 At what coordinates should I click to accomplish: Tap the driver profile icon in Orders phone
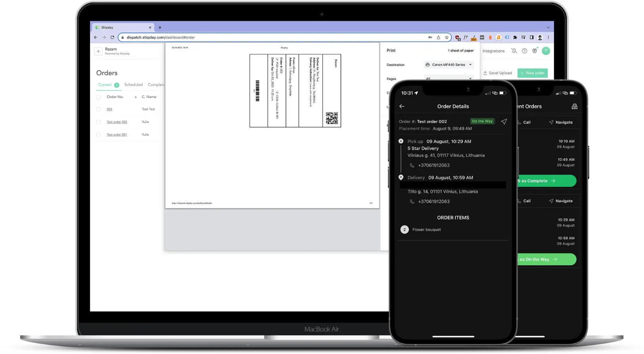[x=574, y=107]
